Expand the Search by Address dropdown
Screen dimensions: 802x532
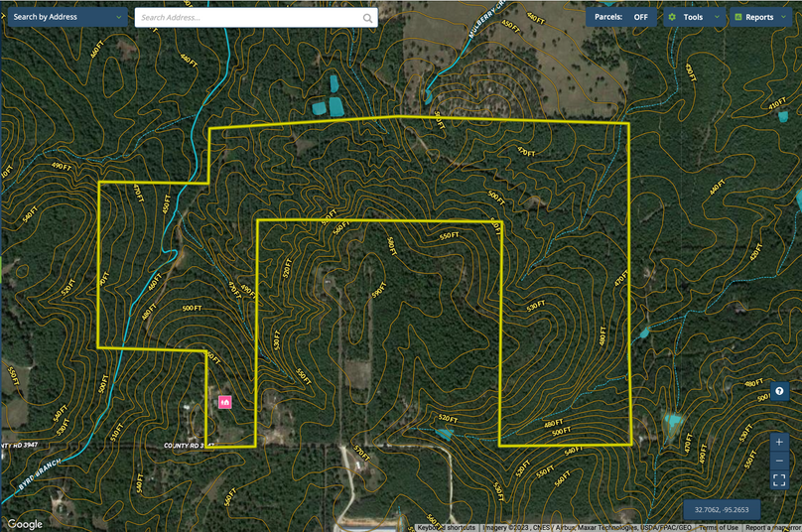[x=120, y=17]
